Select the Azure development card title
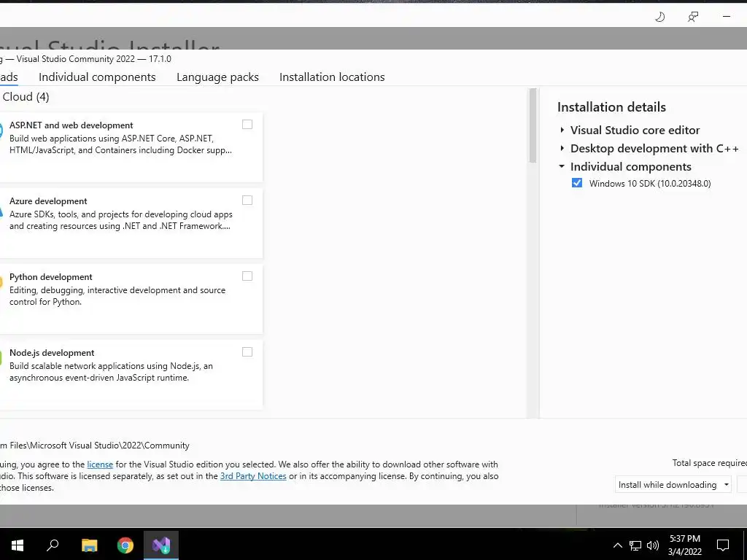Screen dimensions: 747x560 48,201
